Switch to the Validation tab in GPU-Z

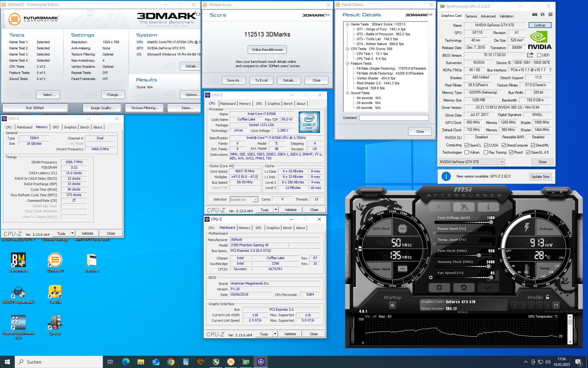tap(506, 16)
